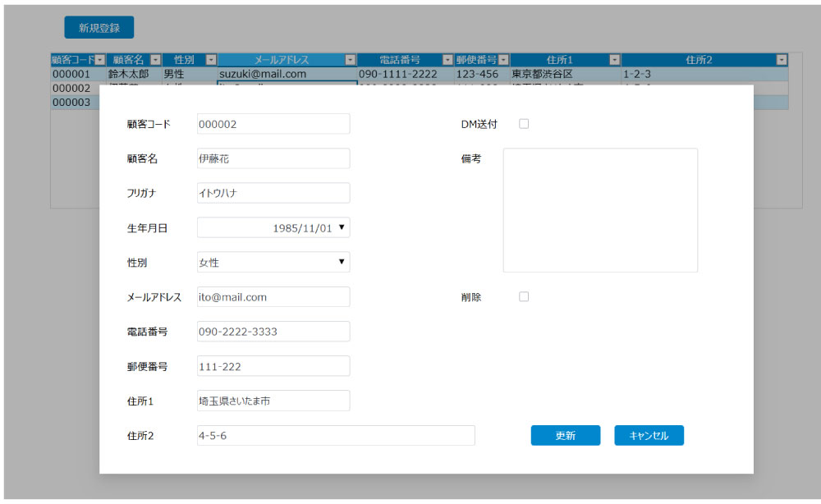Image resolution: width=821 pixels, height=504 pixels.
Task: Click into the 顧客名 input field
Action: [273, 158]
